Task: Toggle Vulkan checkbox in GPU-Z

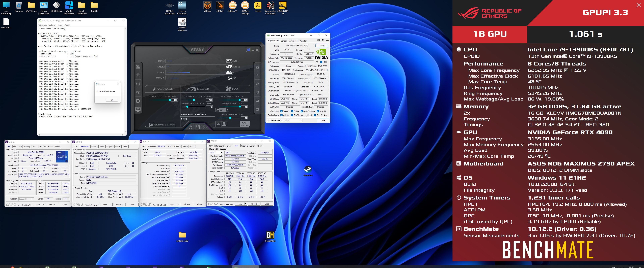Action: click(x=282, y=115)
